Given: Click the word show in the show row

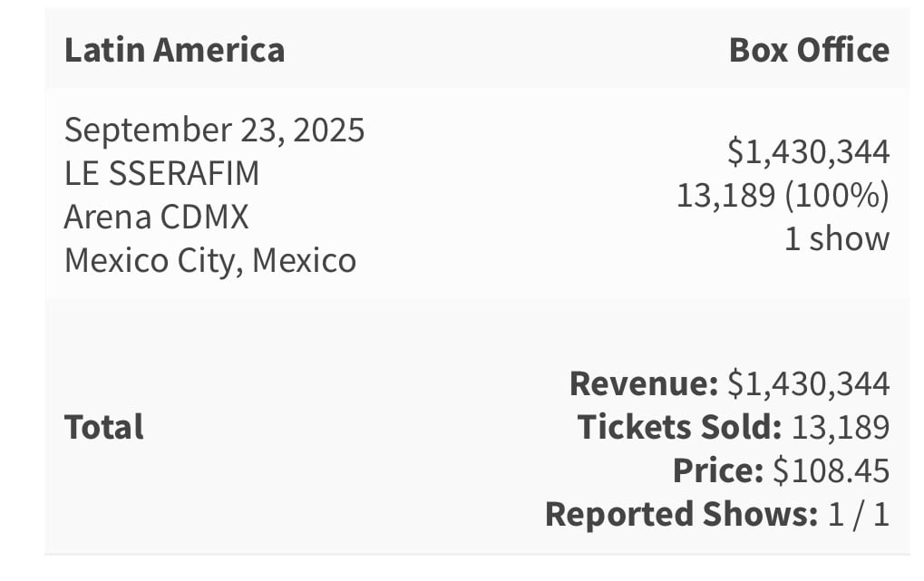Looking at the screenshot, I should coord(849,238).
